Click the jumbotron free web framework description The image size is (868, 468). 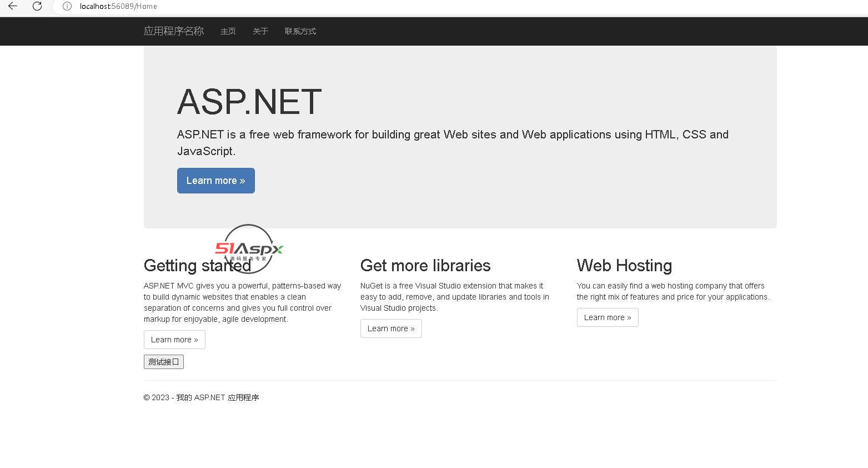click(453, 143)
